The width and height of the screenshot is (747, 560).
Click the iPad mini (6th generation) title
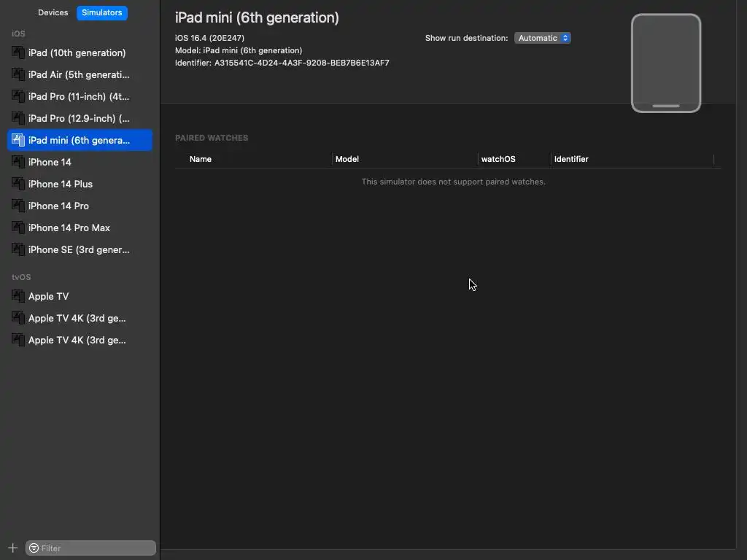click(x=257, y=17)
